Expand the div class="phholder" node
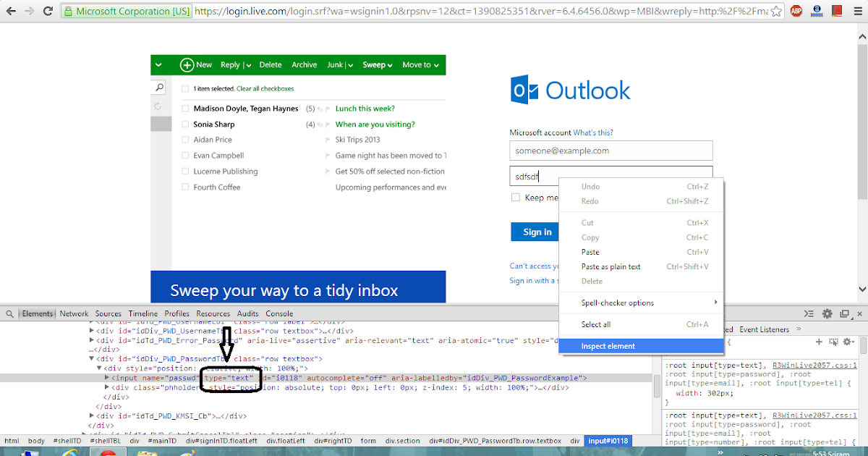The image size is (868, 456). pyautogui.click(x=108, y=387)
